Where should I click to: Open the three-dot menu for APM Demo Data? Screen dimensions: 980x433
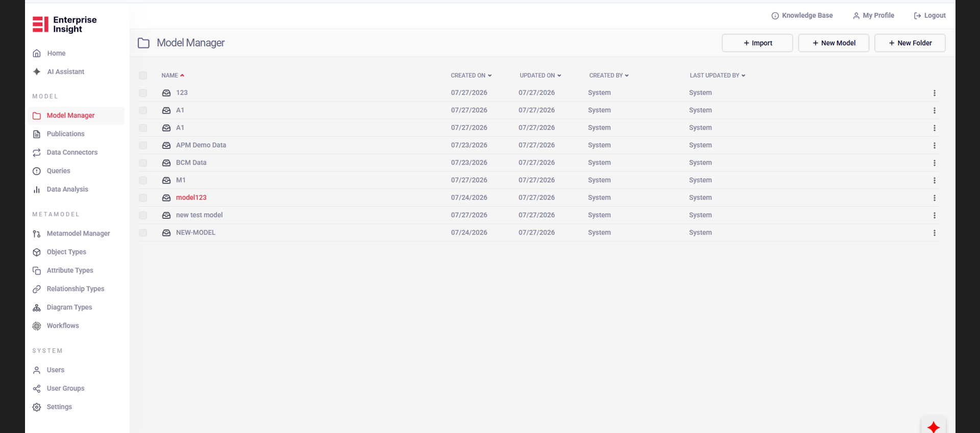(x=935, y=145)
